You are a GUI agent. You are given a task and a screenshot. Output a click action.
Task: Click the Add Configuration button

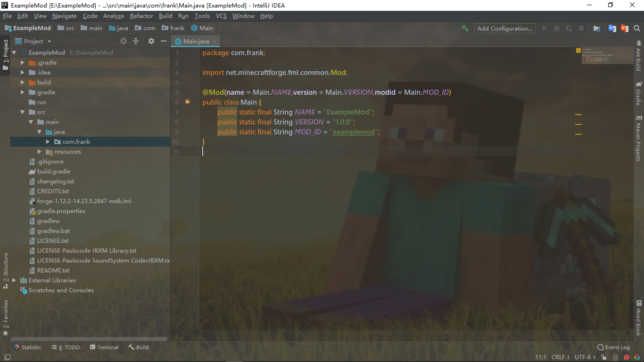click(x=505, y=28)
